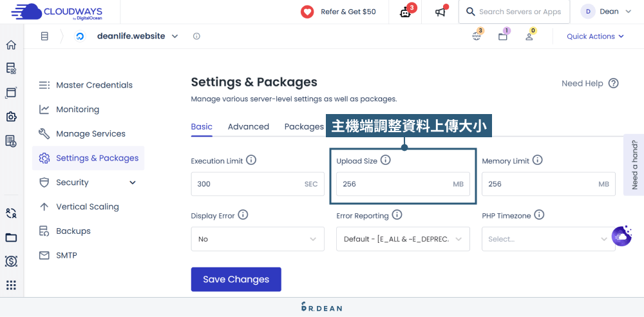Open the projects folder icon in left rail
Viewport: 644px width, 317px height.
(11, 237)
